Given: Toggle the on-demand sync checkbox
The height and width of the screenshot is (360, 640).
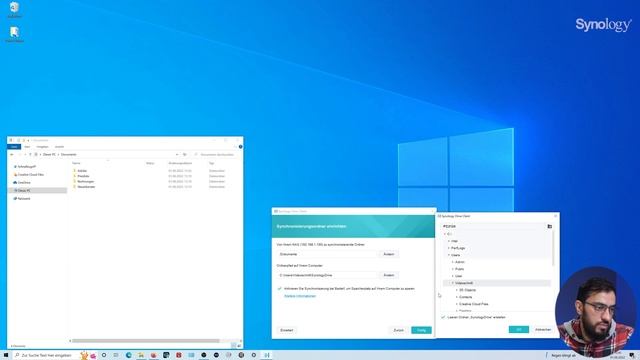Looking at the screenshot, I should [x=280, y=289].
